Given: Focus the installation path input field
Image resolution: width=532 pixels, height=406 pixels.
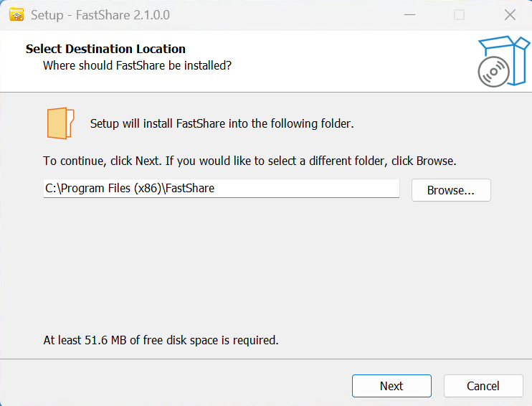Looking at the screenshot, I should [222, 189].
